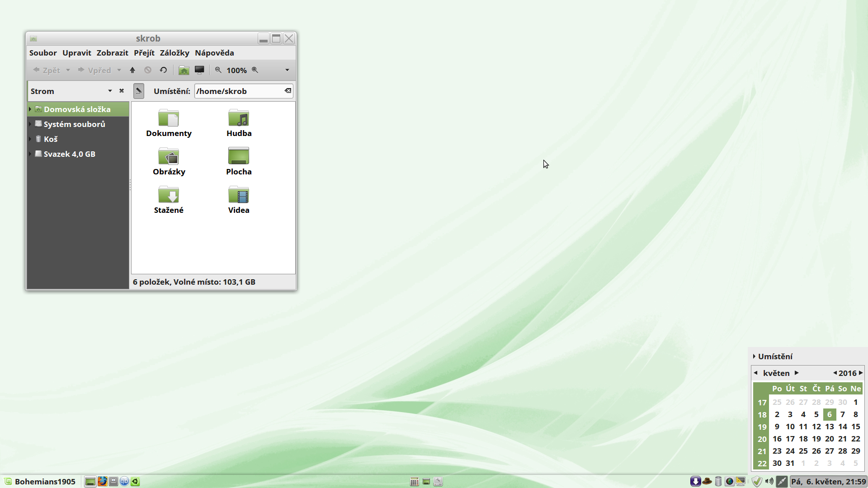Screen dimensions: 868x488
Task: Open the home folder via toolbar icon
Action: click(184, 70)
